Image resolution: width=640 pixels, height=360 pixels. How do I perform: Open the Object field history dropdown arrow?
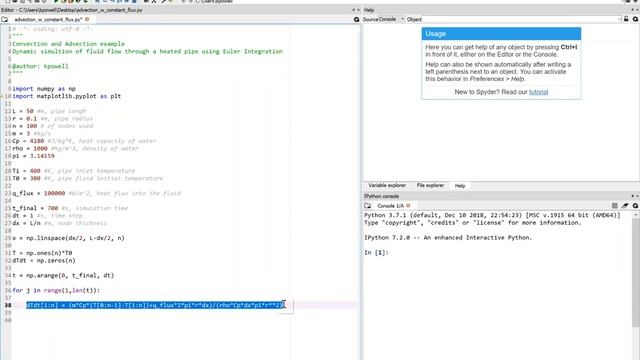(620, 19)
